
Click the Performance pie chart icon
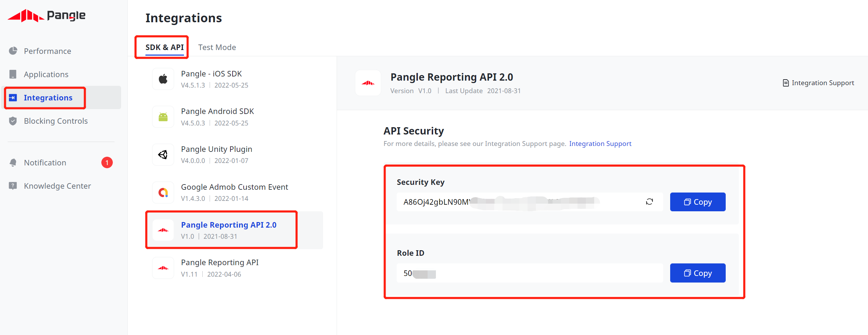(x=13, y=51)
